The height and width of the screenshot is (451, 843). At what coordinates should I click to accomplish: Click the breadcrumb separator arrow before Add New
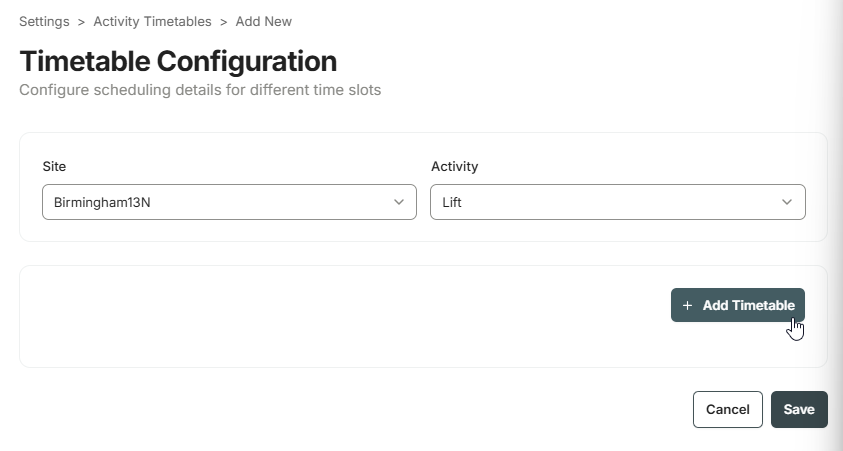click(224, 22)
